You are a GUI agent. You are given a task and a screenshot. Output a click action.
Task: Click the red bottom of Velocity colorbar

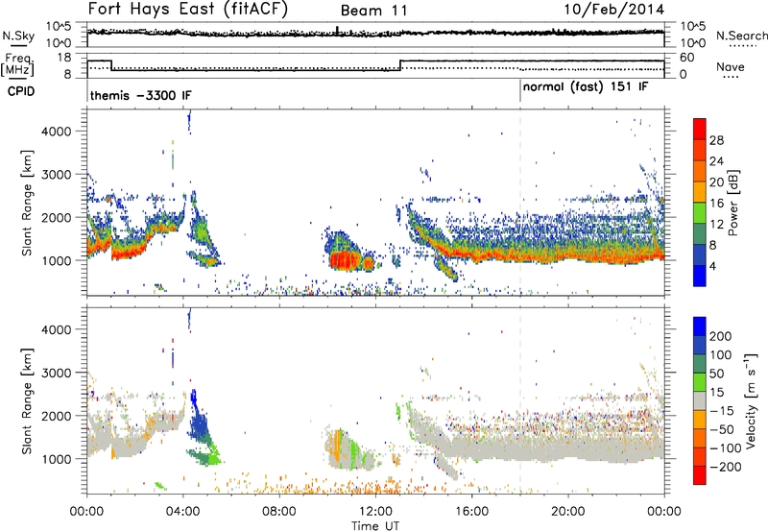point(700,475)
